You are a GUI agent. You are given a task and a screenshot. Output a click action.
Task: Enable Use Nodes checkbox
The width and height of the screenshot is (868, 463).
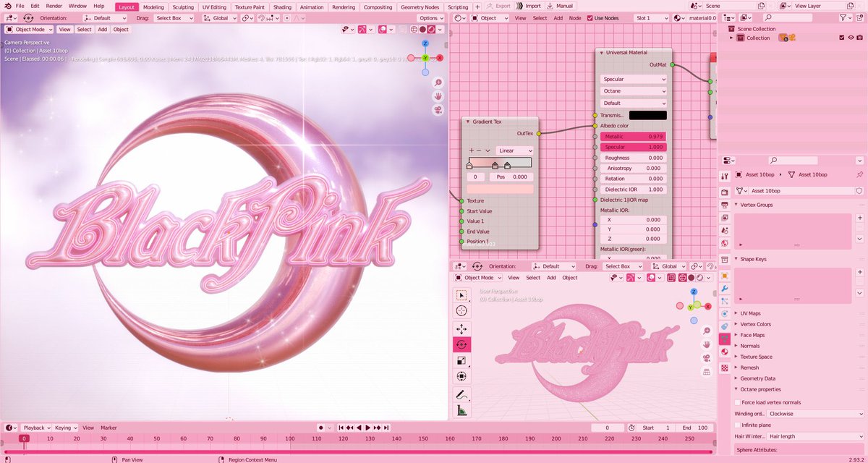click(590, 18)
